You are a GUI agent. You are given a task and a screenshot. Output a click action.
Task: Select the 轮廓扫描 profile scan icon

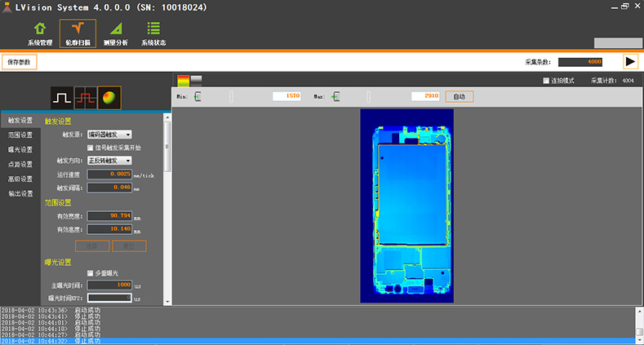pos(78,33)
